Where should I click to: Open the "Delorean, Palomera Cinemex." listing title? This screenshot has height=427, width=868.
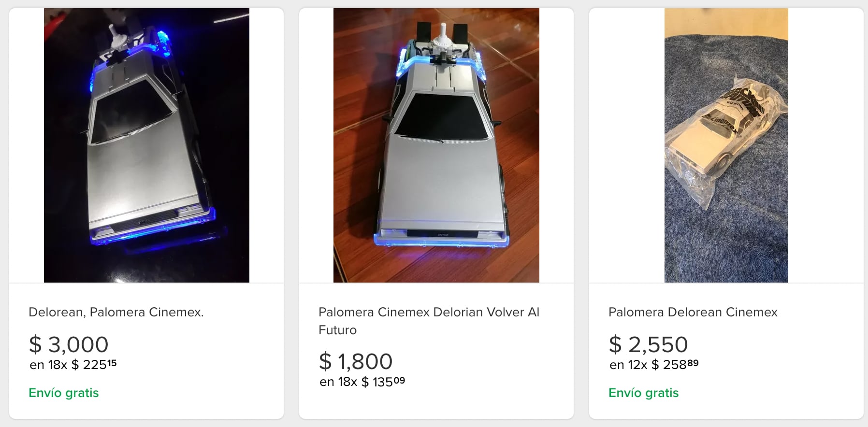coord(116,312)
